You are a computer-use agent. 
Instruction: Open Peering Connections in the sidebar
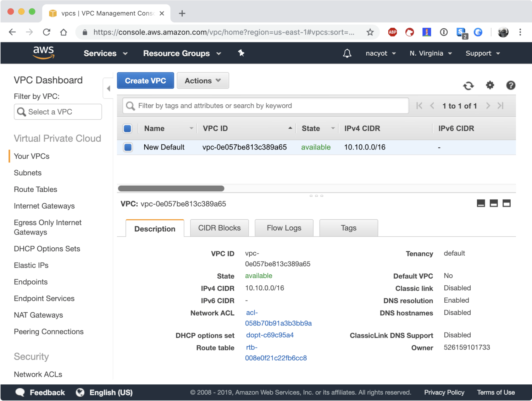click(49, 332)
